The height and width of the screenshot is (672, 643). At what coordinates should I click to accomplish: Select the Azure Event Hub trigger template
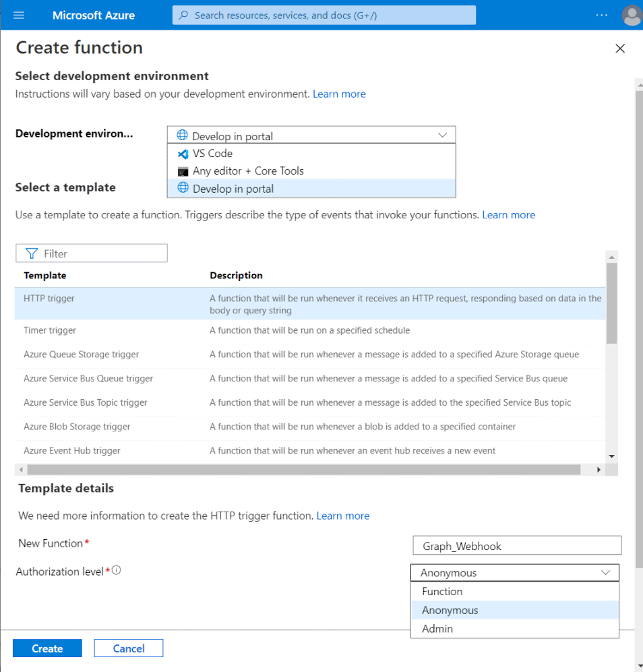(x=310, y=450)
